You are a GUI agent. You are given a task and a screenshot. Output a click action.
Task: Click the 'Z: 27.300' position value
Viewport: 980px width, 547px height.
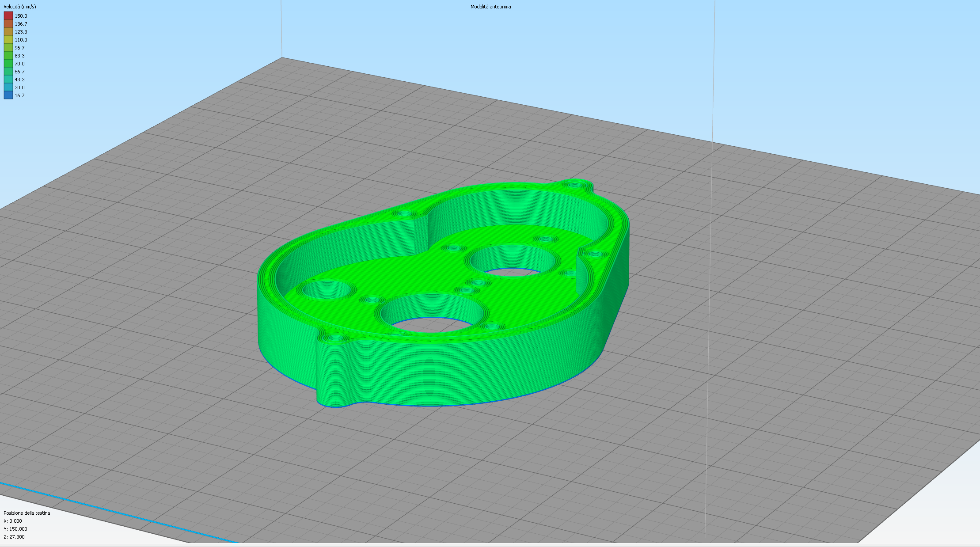pyautogui.click(x=14, y=537)
